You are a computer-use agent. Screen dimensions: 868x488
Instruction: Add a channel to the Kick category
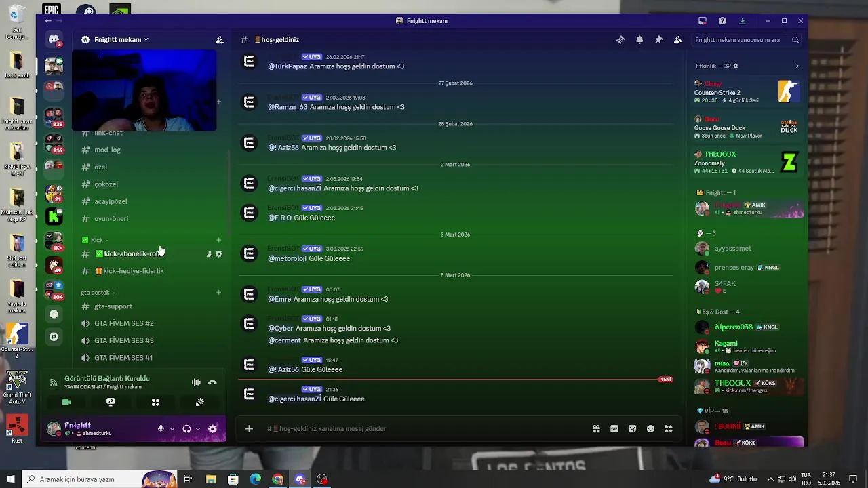click(218, 240)
